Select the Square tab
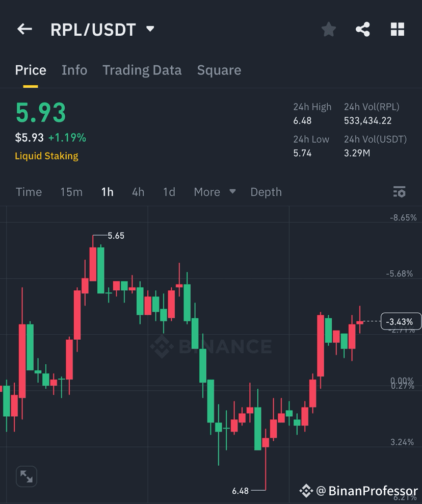The width and height of the screenshot is (422, 504). pyautogui.click(x=219, y=70)
